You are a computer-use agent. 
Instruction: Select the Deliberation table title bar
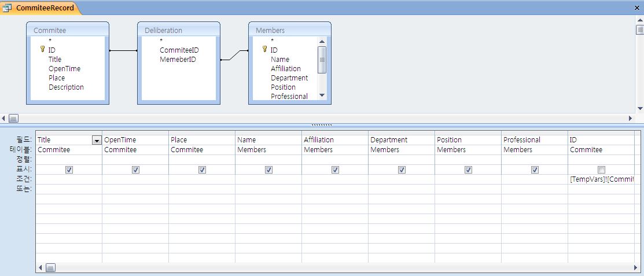[x=179, y=31]
